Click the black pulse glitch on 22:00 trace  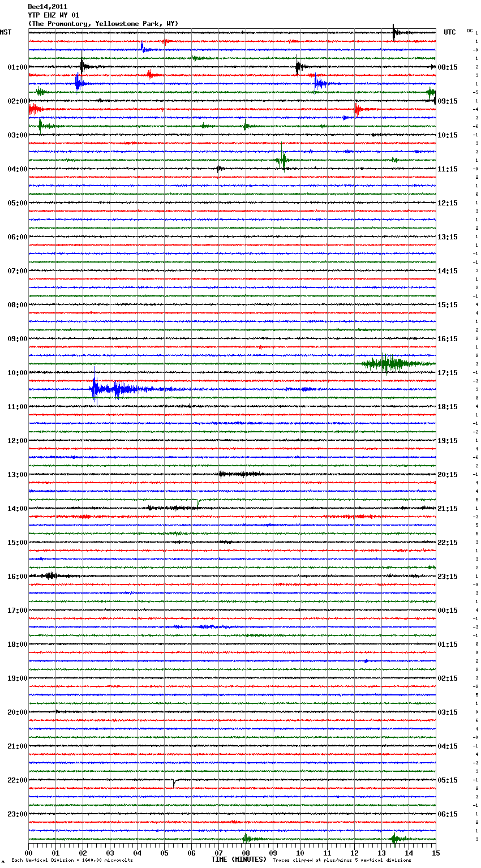pos(174,783)
